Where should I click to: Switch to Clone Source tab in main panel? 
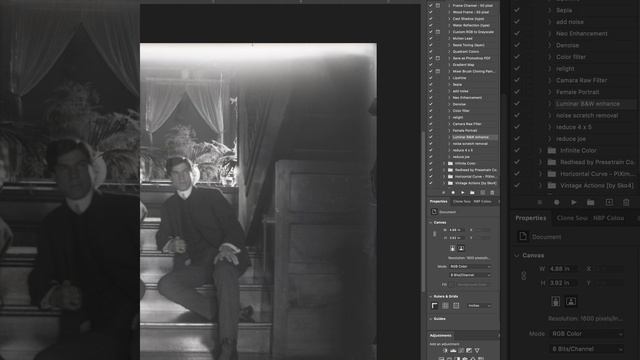click(462, 202)
